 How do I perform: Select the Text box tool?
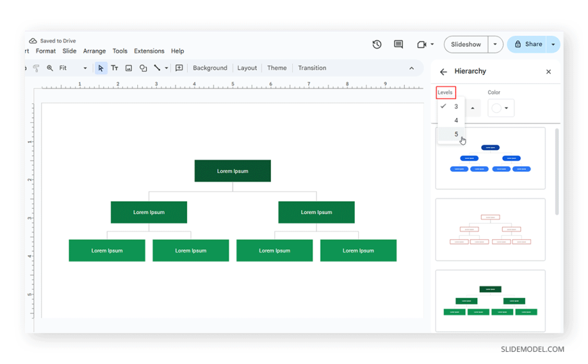114,68
